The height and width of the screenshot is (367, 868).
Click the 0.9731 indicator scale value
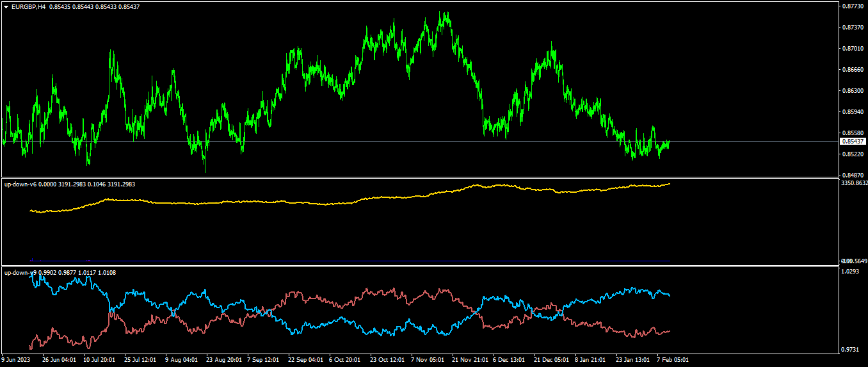[x=851, y=350]
